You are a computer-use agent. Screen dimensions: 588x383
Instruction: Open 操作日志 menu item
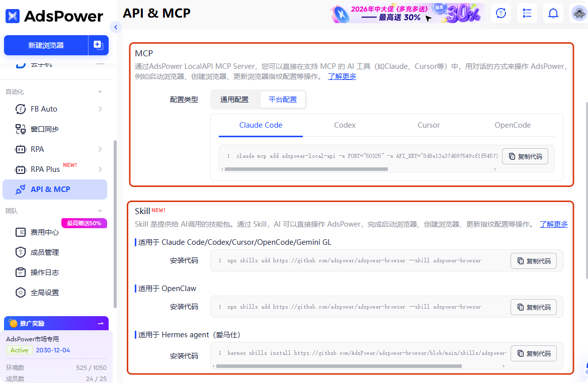point(55,272)
